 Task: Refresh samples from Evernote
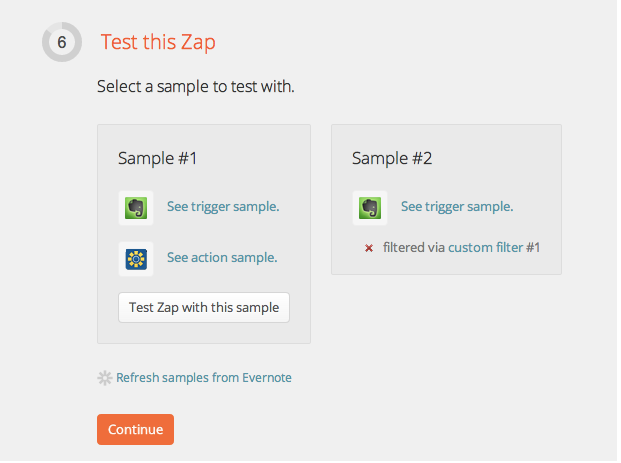pos(204,378)
